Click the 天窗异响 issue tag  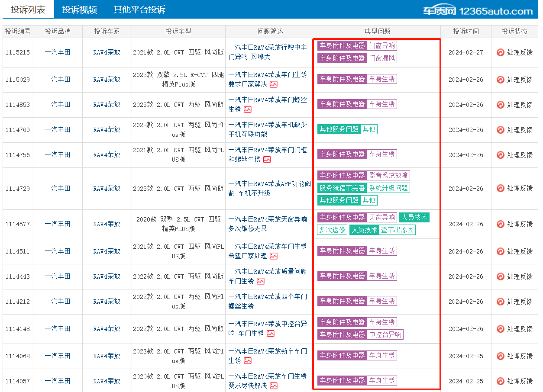click(382, 218)
